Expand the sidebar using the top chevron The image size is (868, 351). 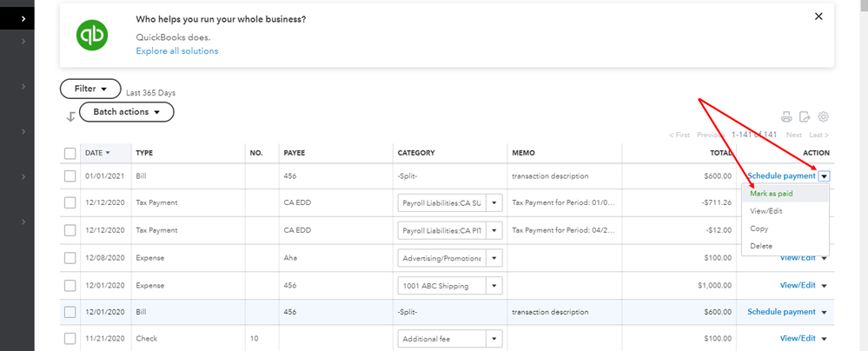(x=23, y=16)
